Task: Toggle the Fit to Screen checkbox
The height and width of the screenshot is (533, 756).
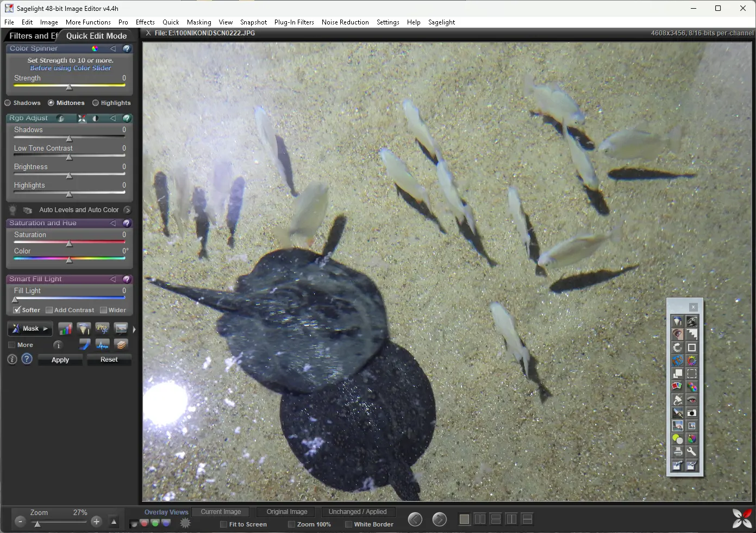Action: (x=223, y=524)
